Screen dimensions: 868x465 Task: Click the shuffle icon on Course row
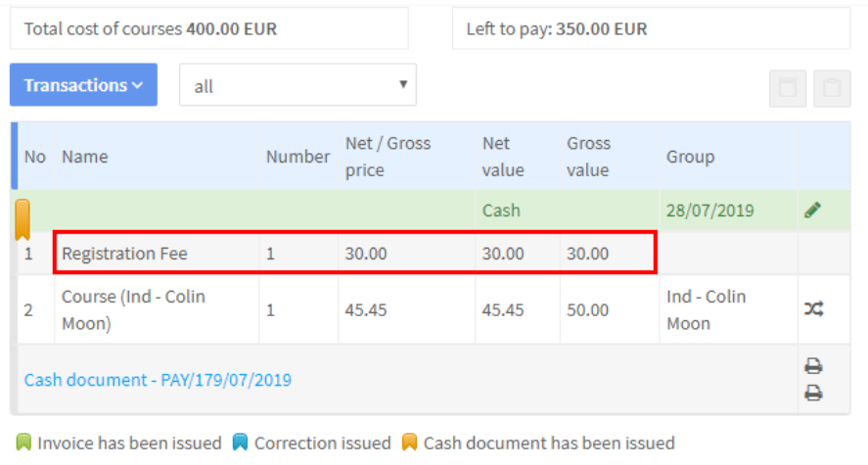814,308
